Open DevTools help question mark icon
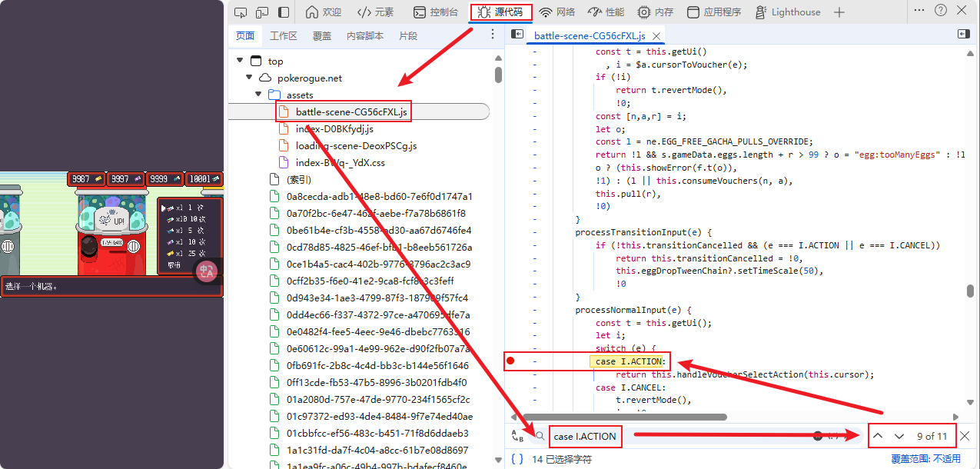 click(940, 11)
